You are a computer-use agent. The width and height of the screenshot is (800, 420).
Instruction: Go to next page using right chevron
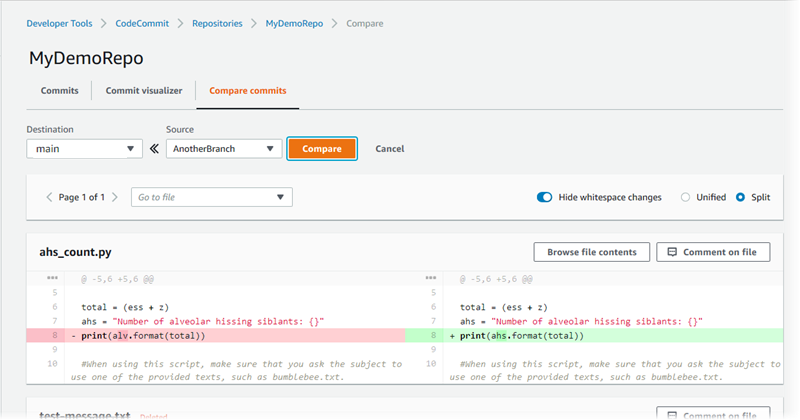tap(115, 197)
